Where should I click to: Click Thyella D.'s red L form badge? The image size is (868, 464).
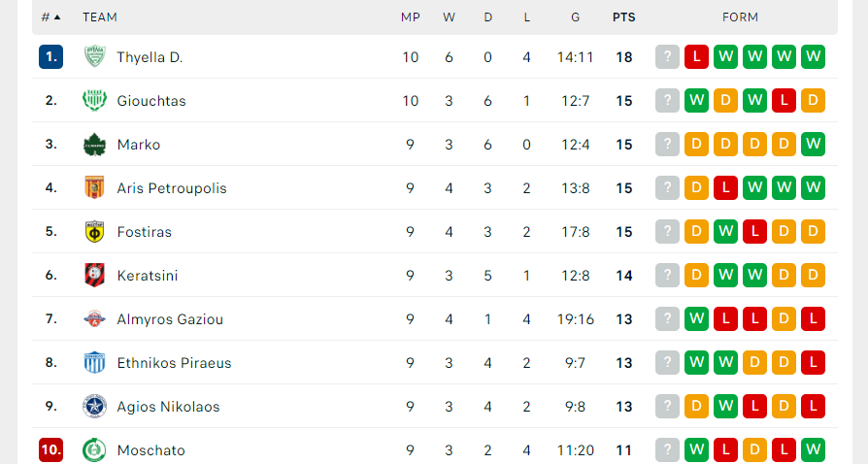696,56
